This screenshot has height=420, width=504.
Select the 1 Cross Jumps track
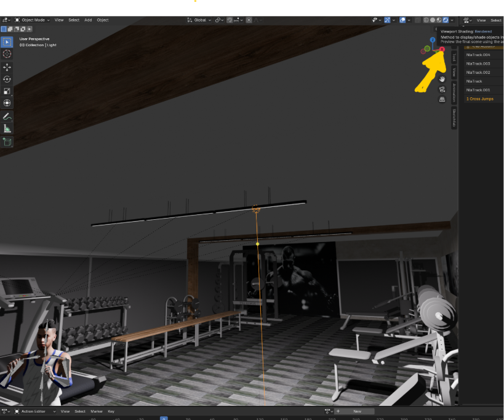pos(480,99)
